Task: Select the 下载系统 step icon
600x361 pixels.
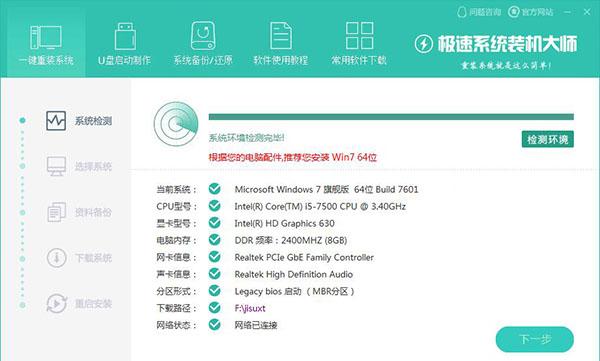Action: (56, 258)
